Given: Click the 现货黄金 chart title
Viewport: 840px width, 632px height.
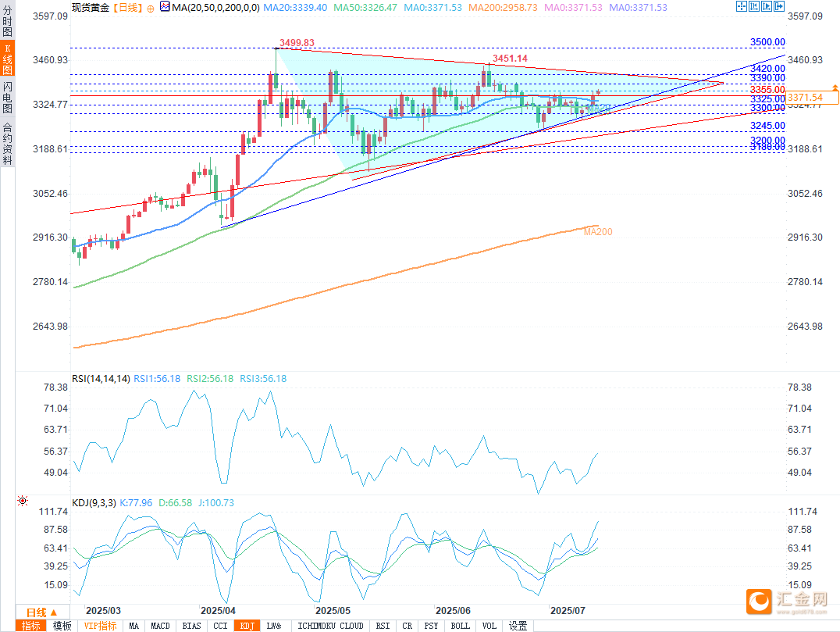Looking at the screenshot, I should 91,8.
